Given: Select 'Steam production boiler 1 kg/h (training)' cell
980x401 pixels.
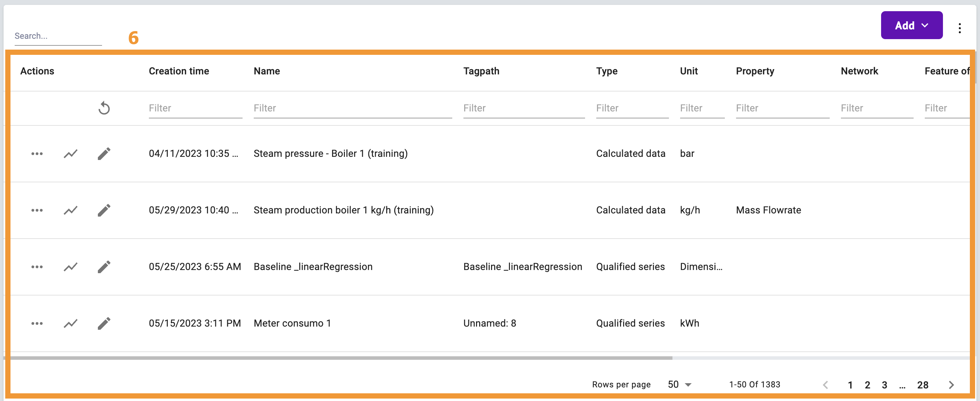Looking at the screenshot, I should [x=344, y=210].
